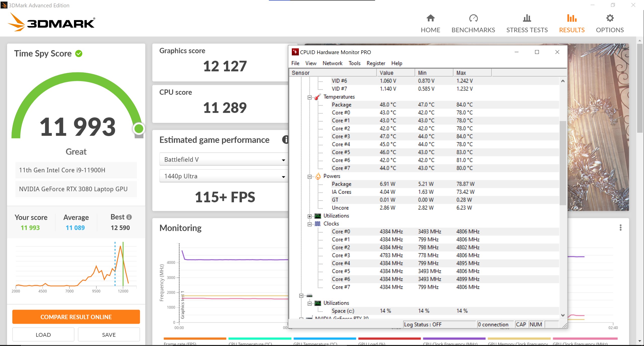Click the Value column header
Image resolution: width=644 pixels, height=346 pixels.
coord(396,73)
